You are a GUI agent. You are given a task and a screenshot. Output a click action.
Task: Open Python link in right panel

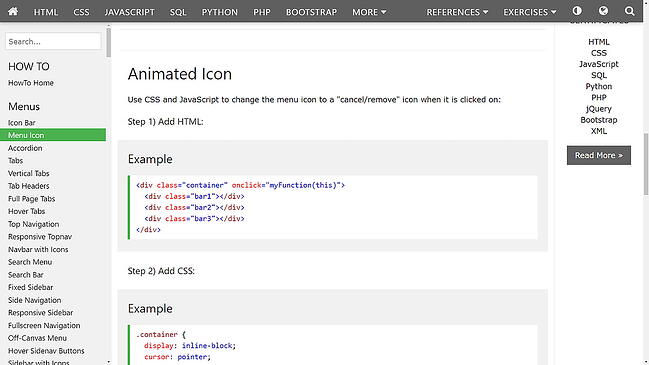pos(599,86)
